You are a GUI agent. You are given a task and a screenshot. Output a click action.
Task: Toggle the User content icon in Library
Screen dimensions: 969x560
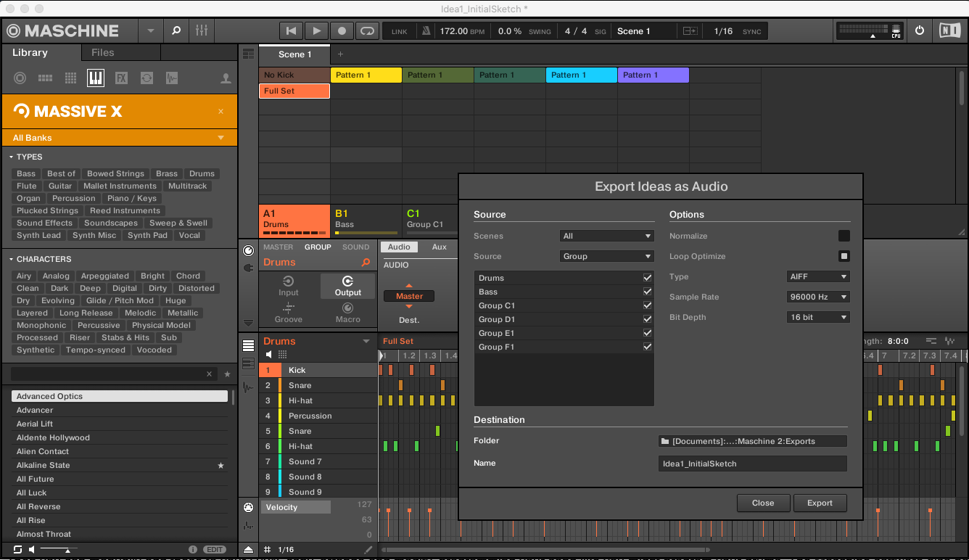(x=226, y=78)
